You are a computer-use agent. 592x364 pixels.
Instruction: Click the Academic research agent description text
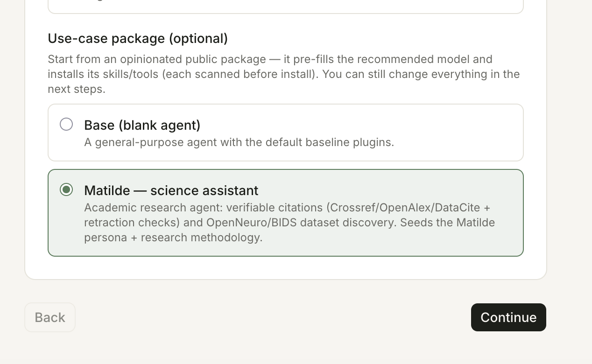[x=289, y=222]
